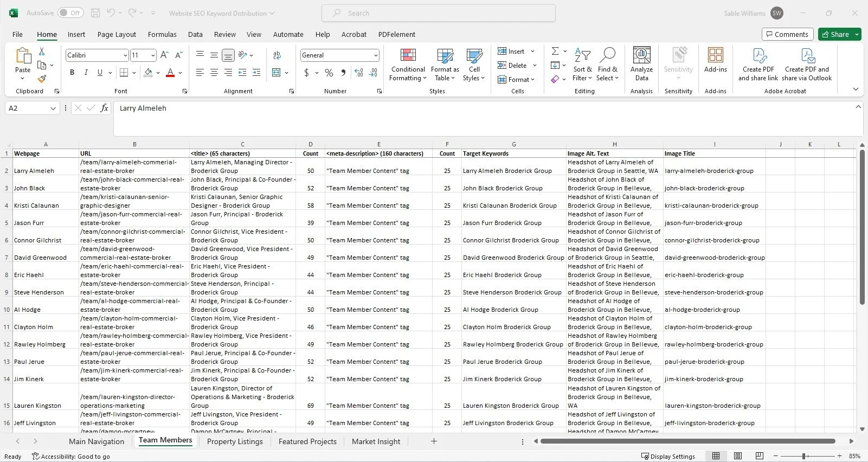The width and height of the screenshot is (868, 462).
Task: Open Property Listings sheet tab
Action: 235,441
